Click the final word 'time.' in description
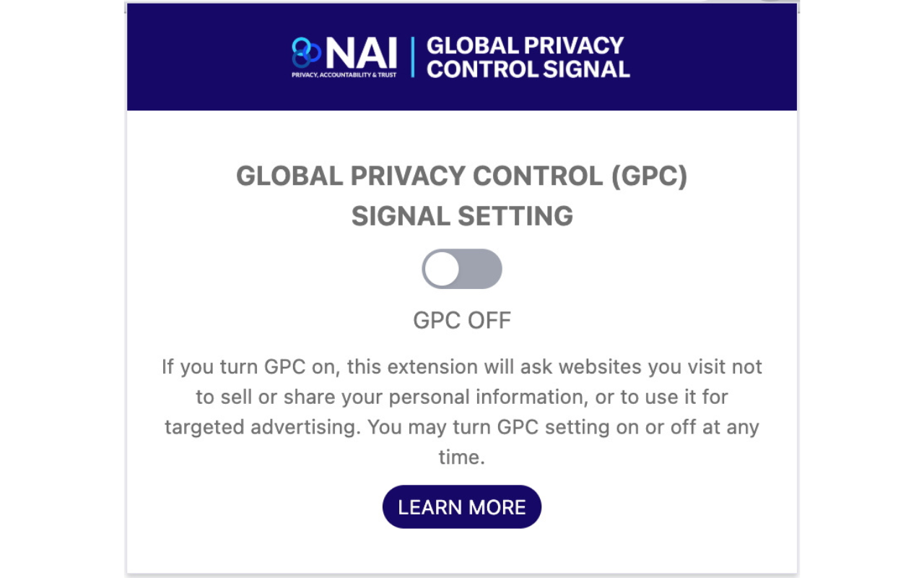 tap(462, 457)
